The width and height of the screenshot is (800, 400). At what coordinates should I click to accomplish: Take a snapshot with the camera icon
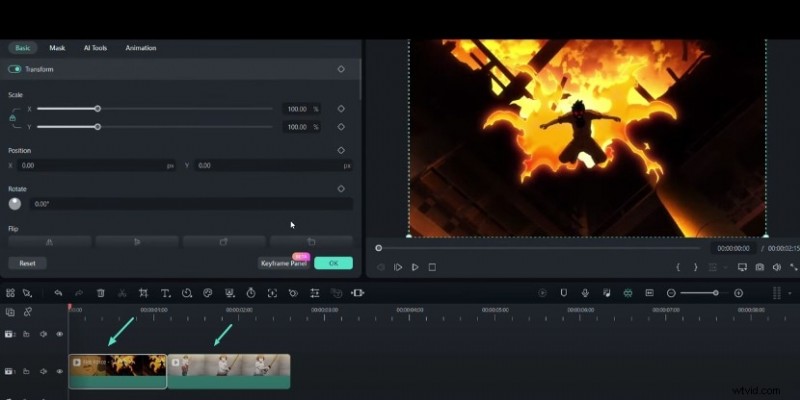(x=760, y=267)
